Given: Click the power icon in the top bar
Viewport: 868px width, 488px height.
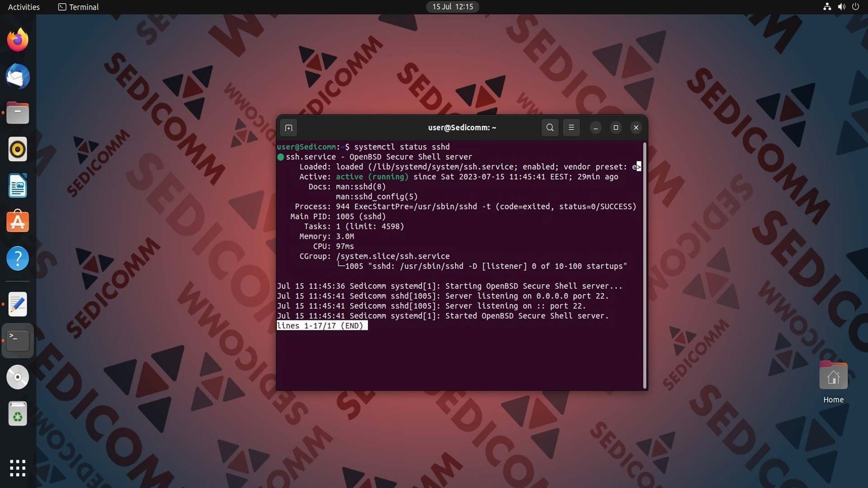Looking at the screenshot, I should (855, 7).
